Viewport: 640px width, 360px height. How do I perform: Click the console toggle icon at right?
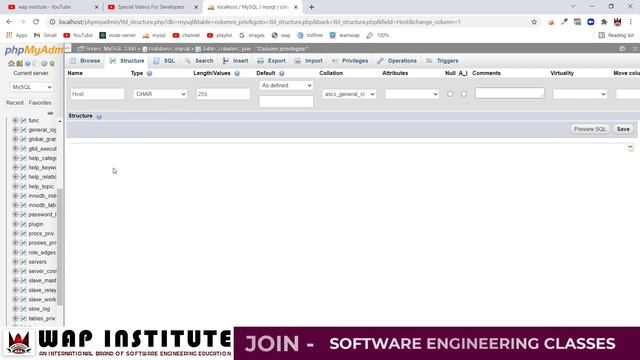point(631,147)
